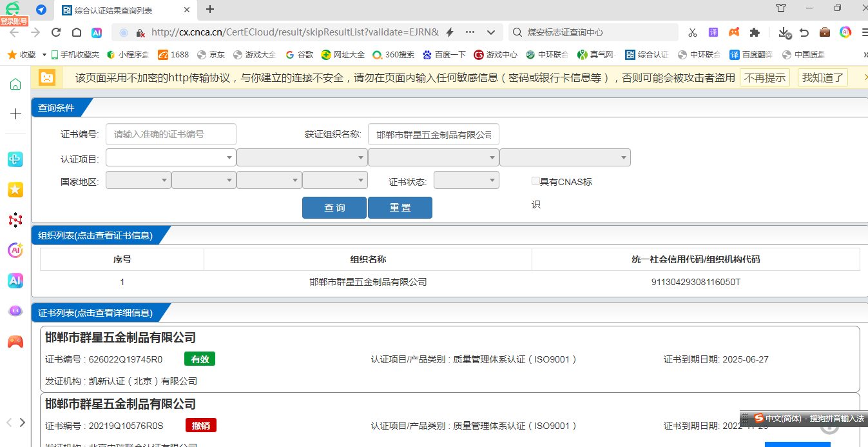Open the sidebar red gamepad icon
The width and height of the screenshot is (868, 447).
coord(15,341)
